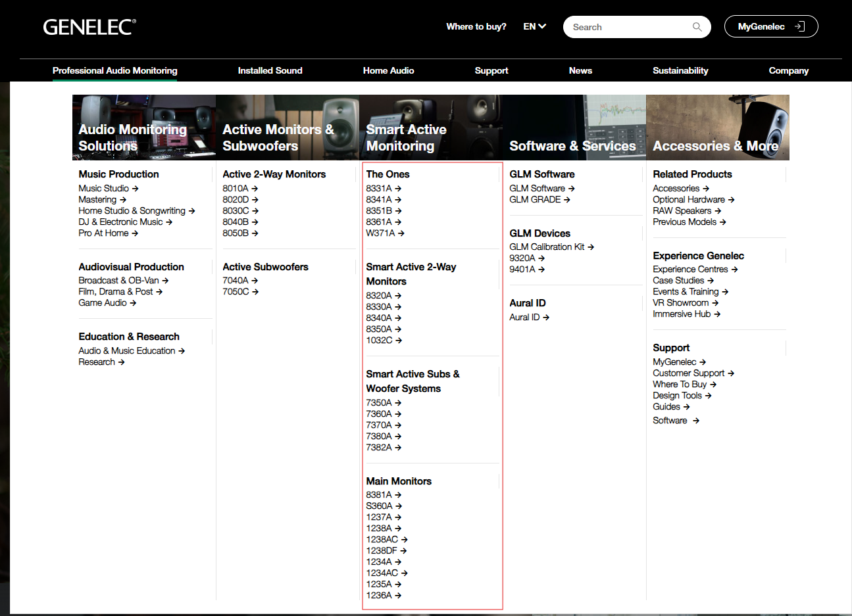
Task: Open the 1234AC main monitor link
Action: [x=387, y=573]
